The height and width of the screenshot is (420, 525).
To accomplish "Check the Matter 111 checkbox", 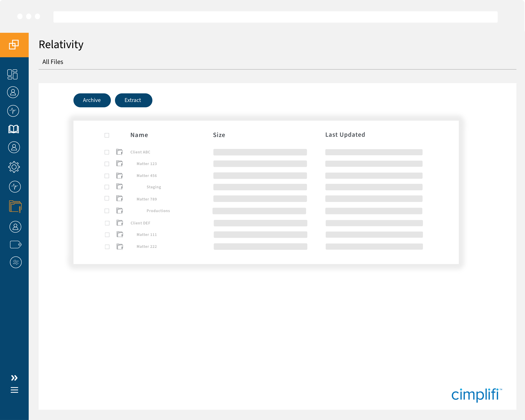I will (107, 235).
